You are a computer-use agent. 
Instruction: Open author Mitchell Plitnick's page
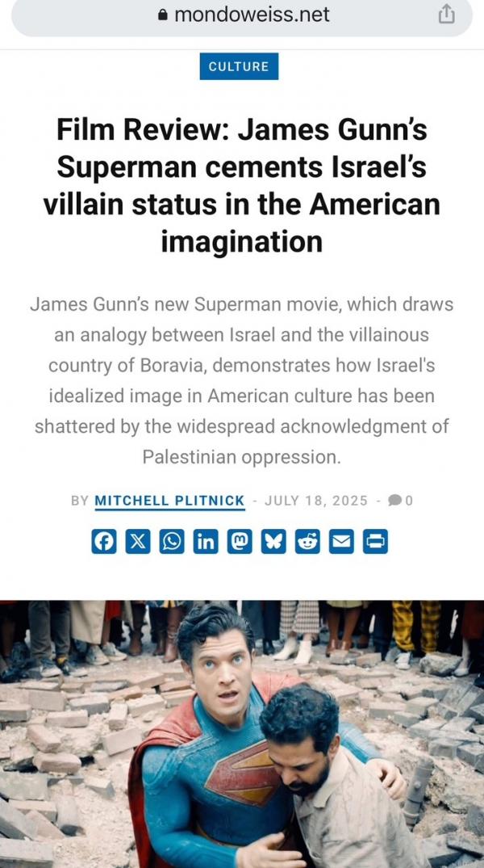tap(170, 501)
